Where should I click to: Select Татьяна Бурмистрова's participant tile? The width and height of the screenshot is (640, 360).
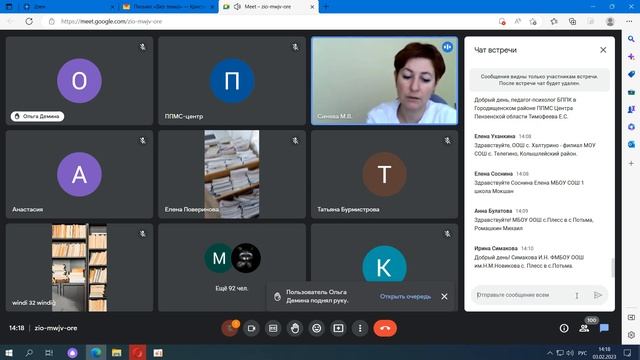[x=384, y=174]
